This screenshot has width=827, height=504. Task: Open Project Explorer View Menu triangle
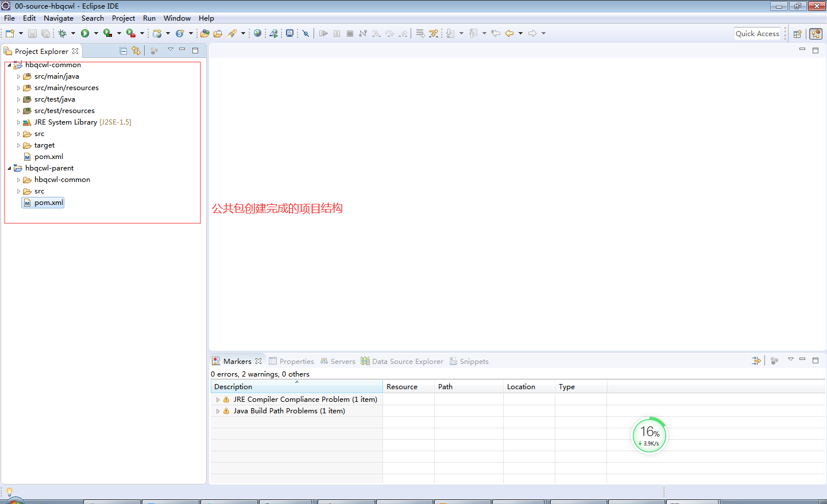171,49
